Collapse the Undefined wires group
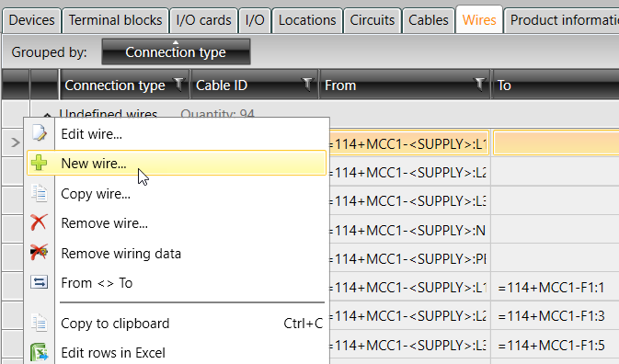The width and height of the screenshot is (619, 364). [x=47, y=115]
